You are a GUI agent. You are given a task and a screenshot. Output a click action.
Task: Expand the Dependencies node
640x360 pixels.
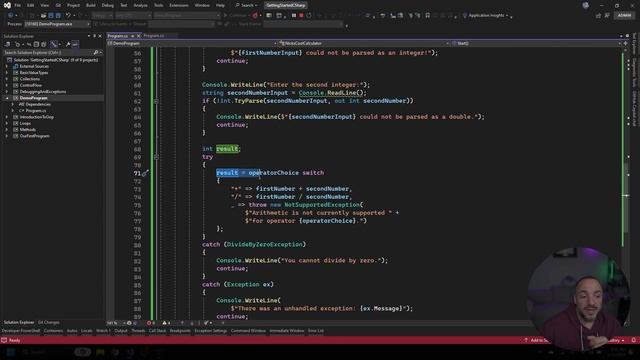coord(12,104)
